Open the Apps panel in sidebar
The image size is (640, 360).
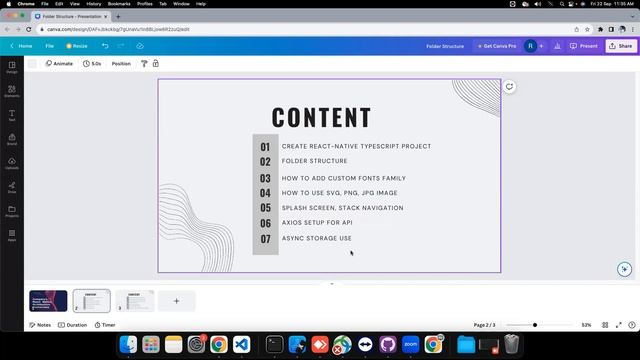12,236
